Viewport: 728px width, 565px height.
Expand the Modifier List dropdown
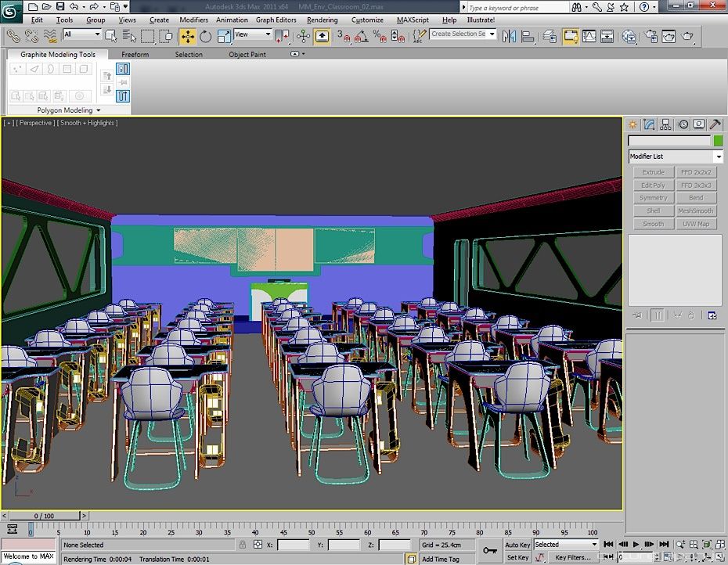pyautogui.click(x=675, y=157)
